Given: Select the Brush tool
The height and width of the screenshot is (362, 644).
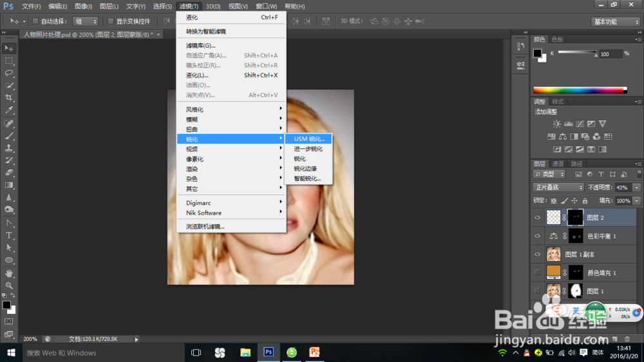Looking at the screenshot, I should 9,136.
